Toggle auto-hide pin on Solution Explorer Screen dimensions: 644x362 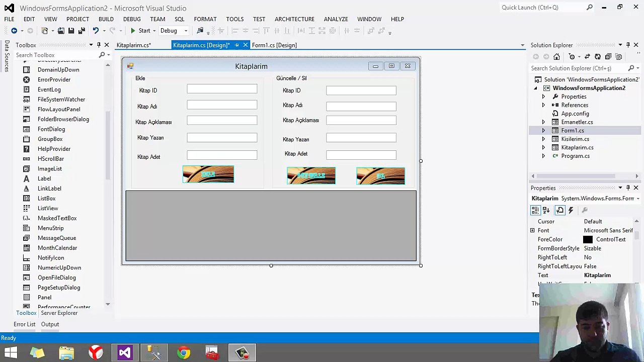click(x=628, y=45)
